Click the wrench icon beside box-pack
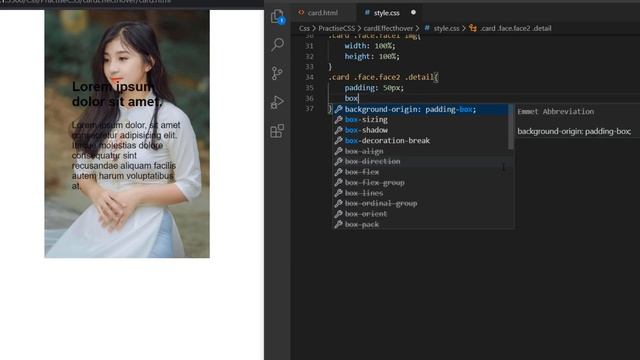640x360 pixels. [x=338, y=224]
